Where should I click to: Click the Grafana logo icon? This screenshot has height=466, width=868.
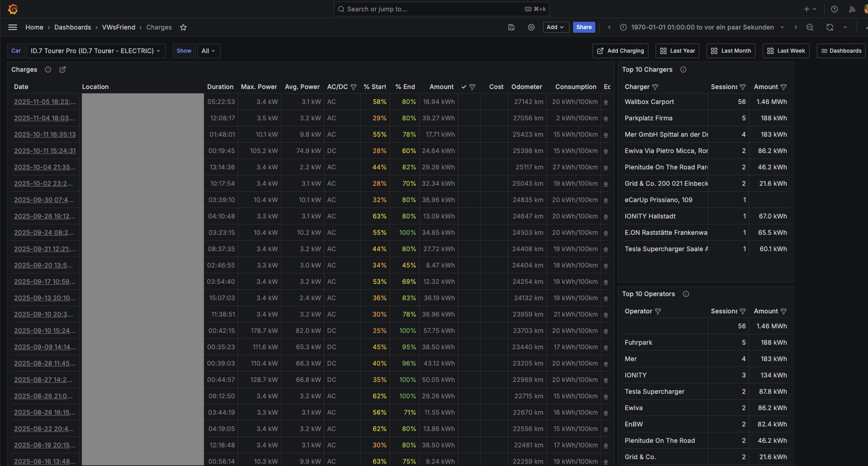pyautogui.click(x=13, y=9)
